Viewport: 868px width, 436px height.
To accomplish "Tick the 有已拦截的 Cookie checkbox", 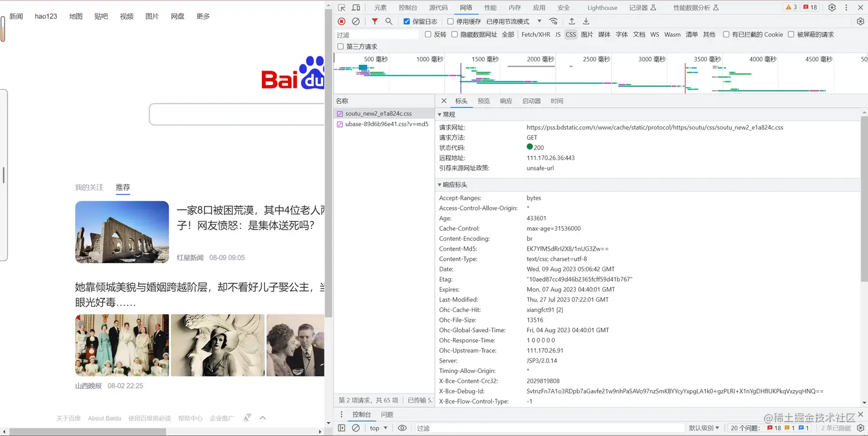I will 727,34.
